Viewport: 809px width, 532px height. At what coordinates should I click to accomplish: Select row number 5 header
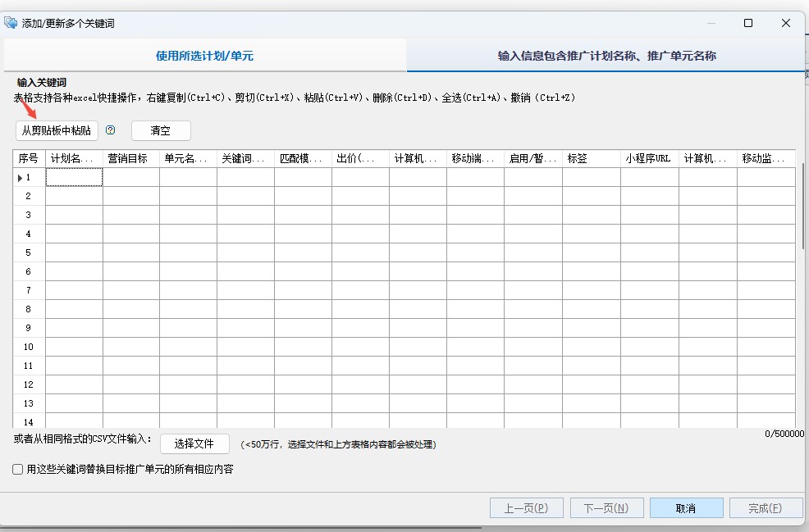click(29, 252)
